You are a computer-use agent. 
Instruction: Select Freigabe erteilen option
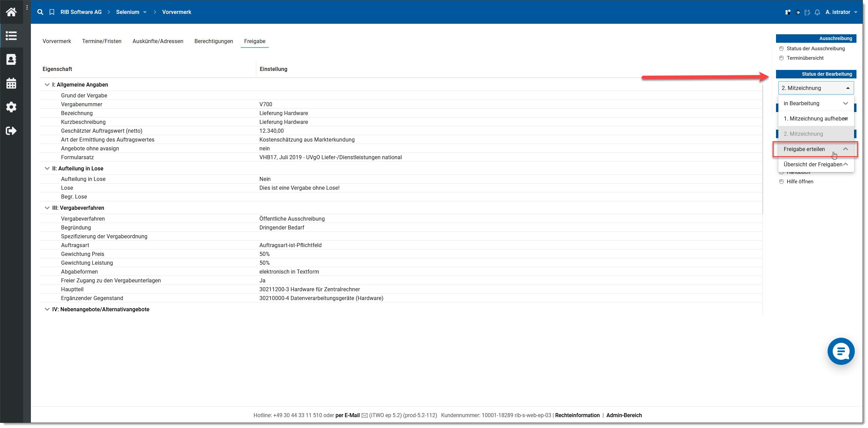pos(804,149)
